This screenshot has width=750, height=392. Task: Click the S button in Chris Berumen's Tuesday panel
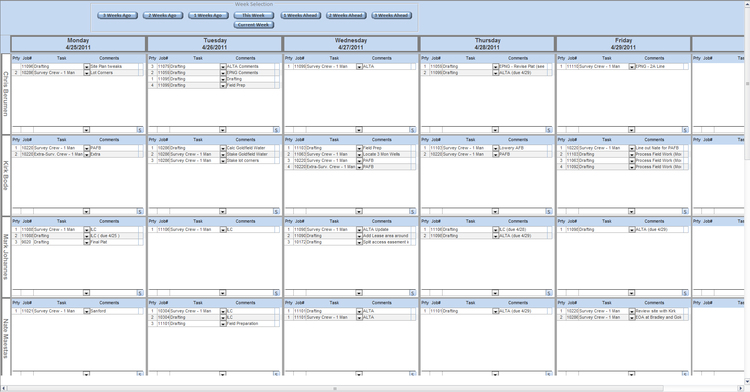pos(276,130)
